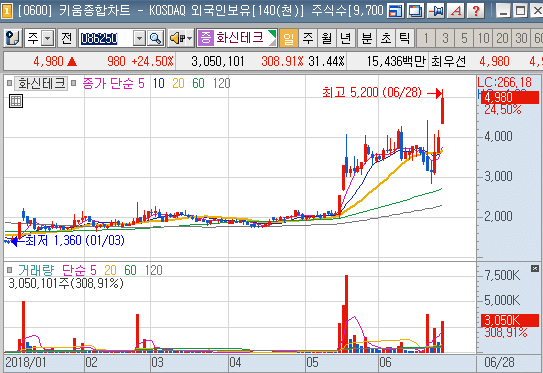This screenshot has height=373, width=543.
Task: Toggle the small square before 화신테크 label
Action: tap(9, 83)
